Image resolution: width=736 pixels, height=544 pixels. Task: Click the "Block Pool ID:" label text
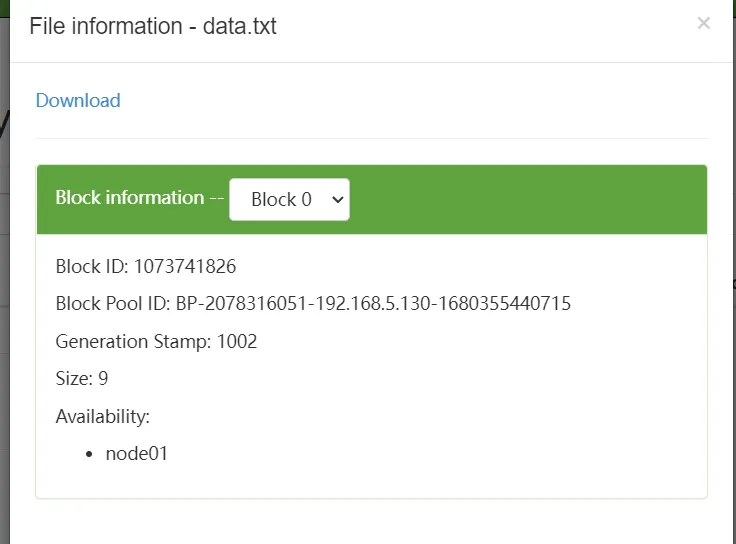coord(113,303)
